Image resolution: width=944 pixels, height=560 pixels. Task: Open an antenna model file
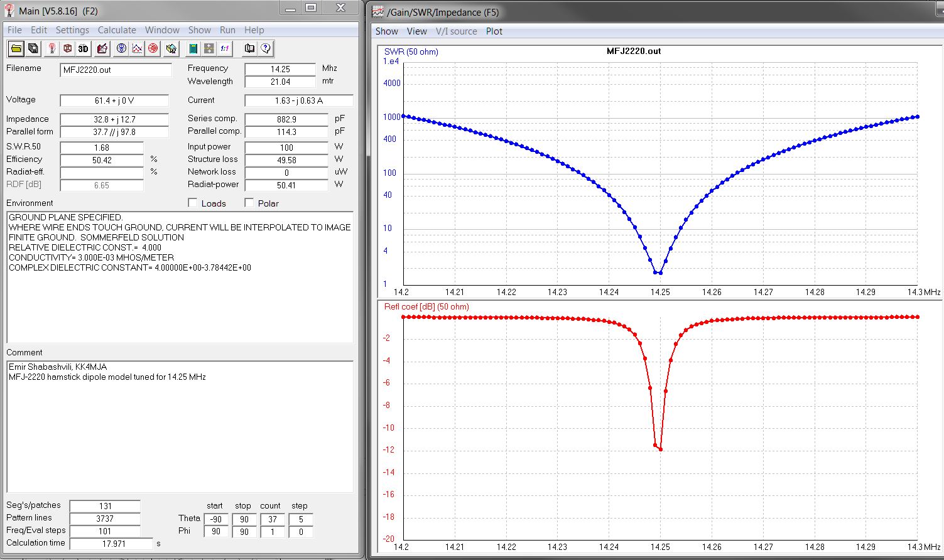tap(15, 48)
